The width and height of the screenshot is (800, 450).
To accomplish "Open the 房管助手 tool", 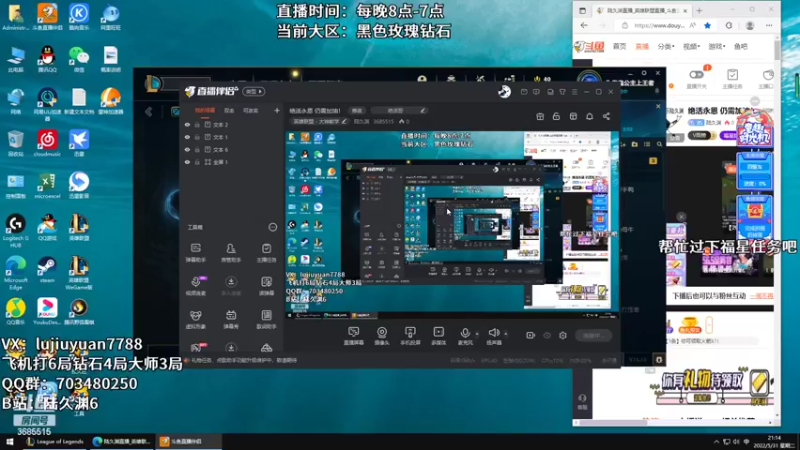I will 231,253.
